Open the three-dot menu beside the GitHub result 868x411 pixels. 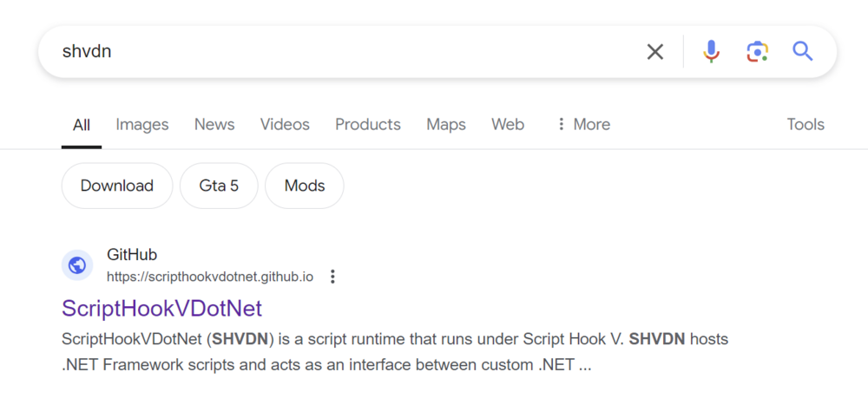(x=332, y=277)
